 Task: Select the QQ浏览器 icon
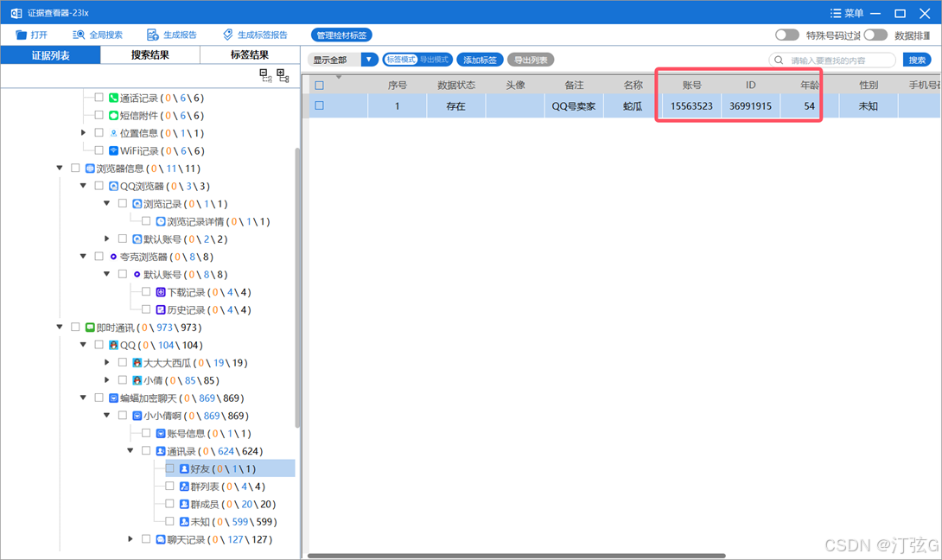[113, 187]
